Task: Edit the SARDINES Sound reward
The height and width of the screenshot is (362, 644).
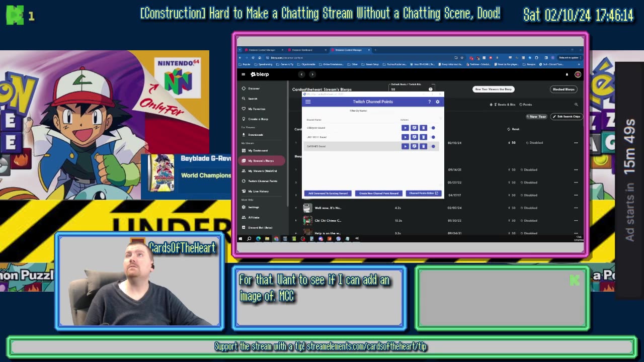Action: 414,146
